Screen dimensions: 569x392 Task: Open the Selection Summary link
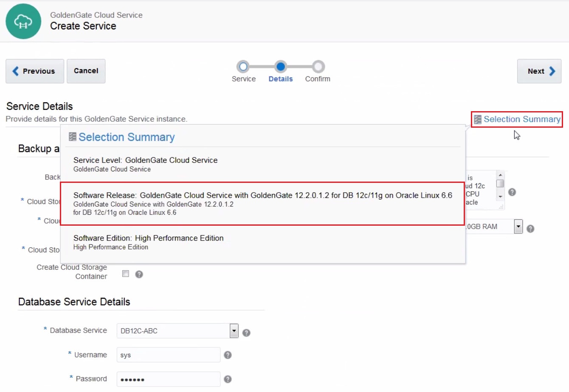pyautogui.click(x=521, y=120)
